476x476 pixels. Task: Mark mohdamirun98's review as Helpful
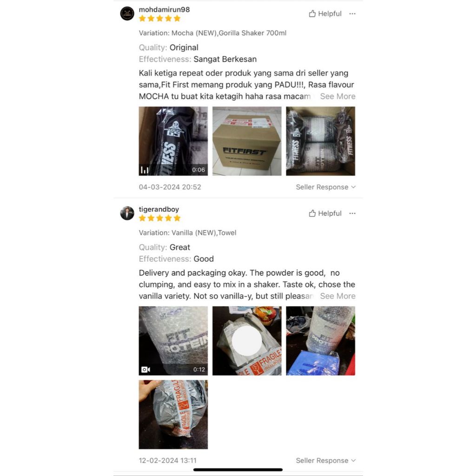[325, 13]
